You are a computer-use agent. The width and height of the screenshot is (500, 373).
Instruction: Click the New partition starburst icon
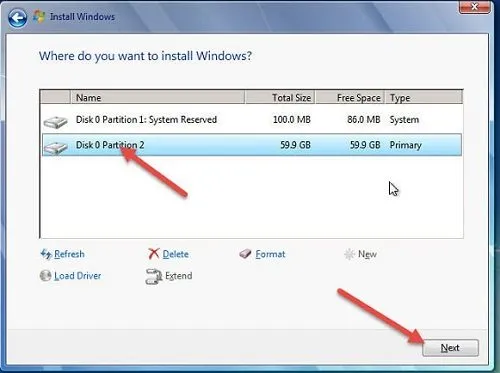[349, 254]
